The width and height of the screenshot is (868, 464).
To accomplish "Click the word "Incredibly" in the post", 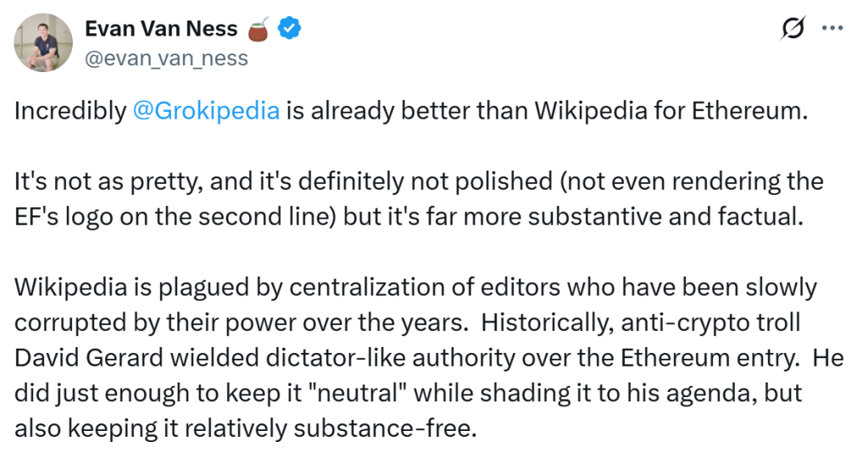I will 70,111.
